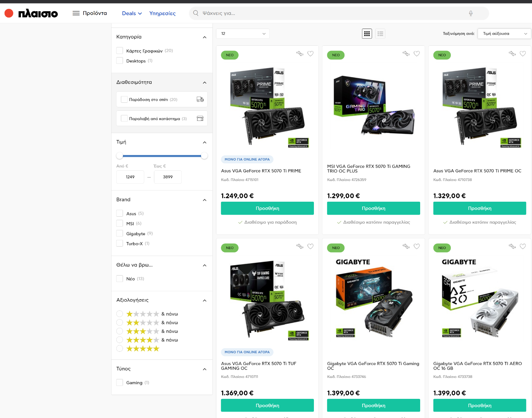Select four stars & πάνω rating
Screen dimensions: 532x418
pos(119,340)
